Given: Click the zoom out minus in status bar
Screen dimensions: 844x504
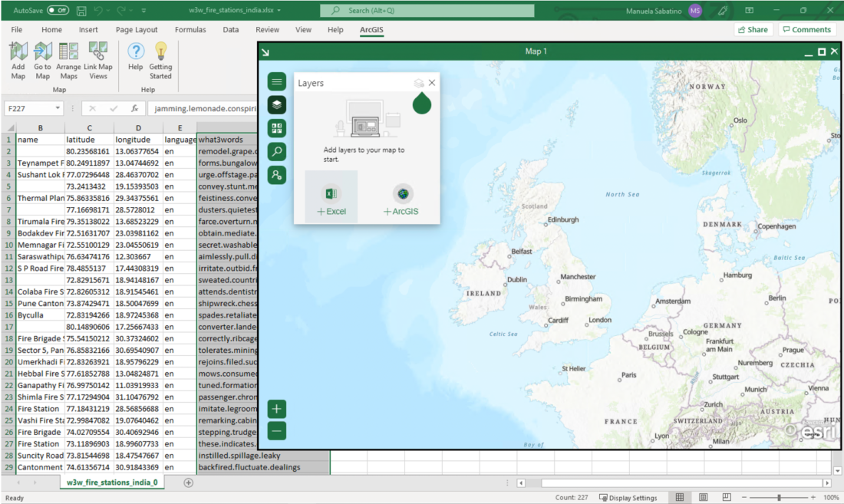Looking at the screenshot, I should pos(744,498).
